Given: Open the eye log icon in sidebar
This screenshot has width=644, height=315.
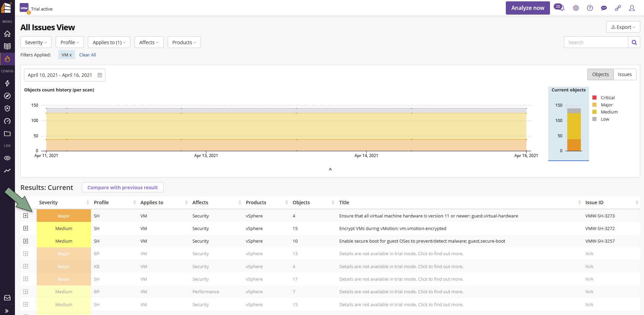Looking at the screenshot, I should (7, 158).
